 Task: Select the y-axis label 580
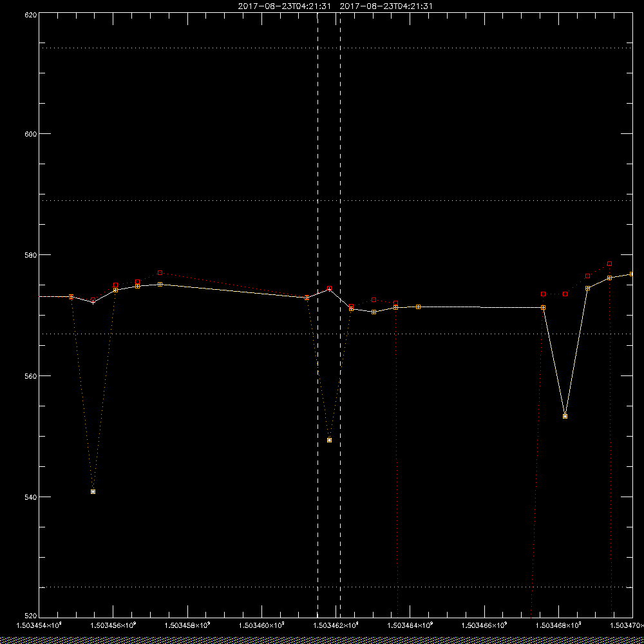point(31,254)
